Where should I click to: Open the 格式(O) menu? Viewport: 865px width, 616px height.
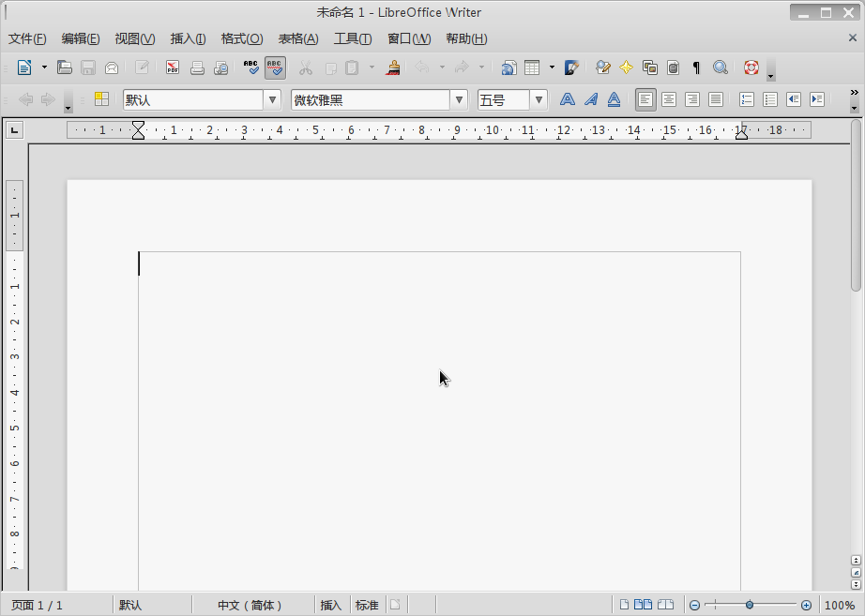242,38
